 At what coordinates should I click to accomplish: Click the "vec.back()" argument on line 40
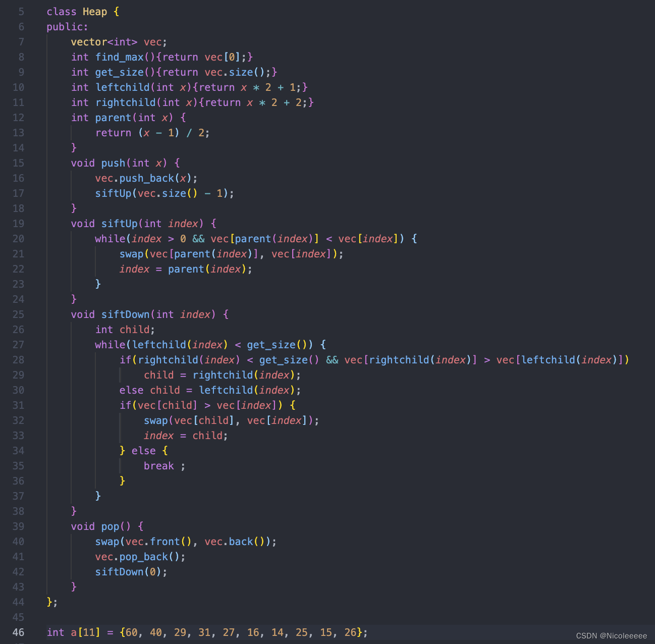pos(235,542)
